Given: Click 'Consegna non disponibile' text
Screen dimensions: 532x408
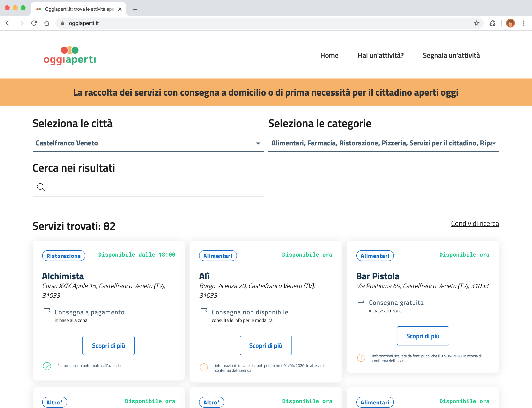Looking at the screenshot, I should coord(250,312).
